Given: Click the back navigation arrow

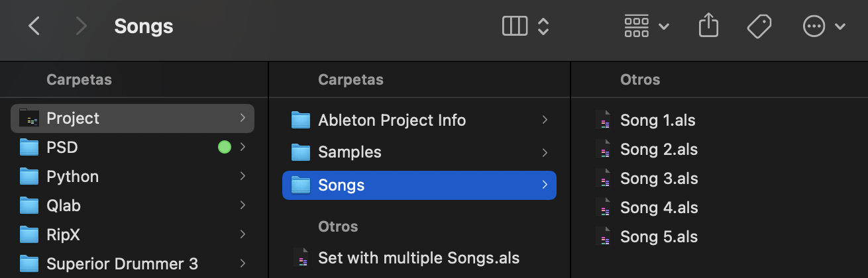Looking at the screenshot, I should pyautogui.click(x=34, y=26).
